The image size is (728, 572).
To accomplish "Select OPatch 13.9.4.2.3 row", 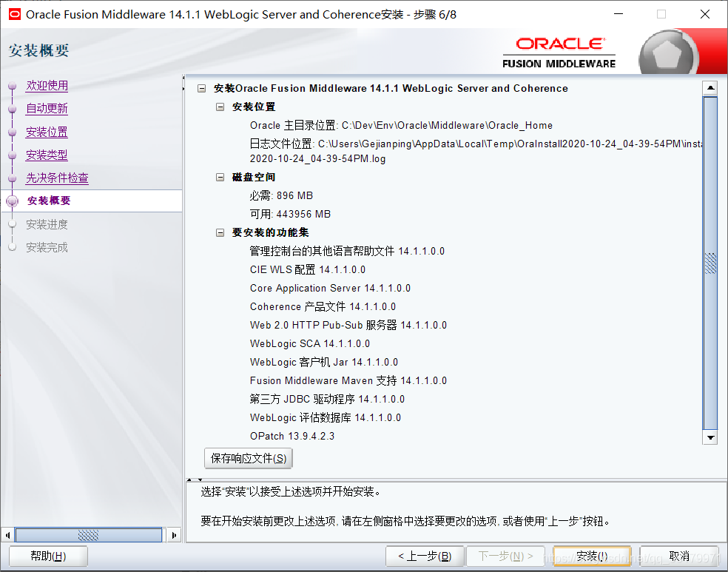I will tap(292, 437).
